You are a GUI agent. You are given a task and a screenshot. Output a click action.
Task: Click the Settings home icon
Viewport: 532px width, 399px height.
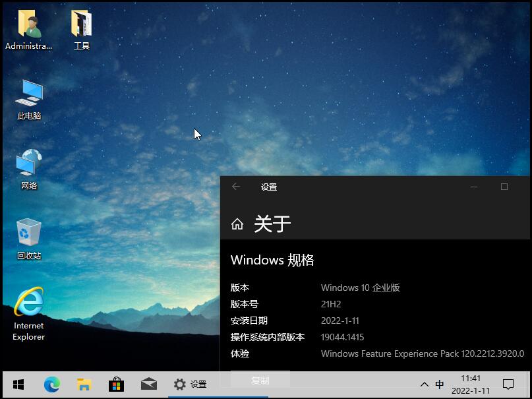coord(237,224)
